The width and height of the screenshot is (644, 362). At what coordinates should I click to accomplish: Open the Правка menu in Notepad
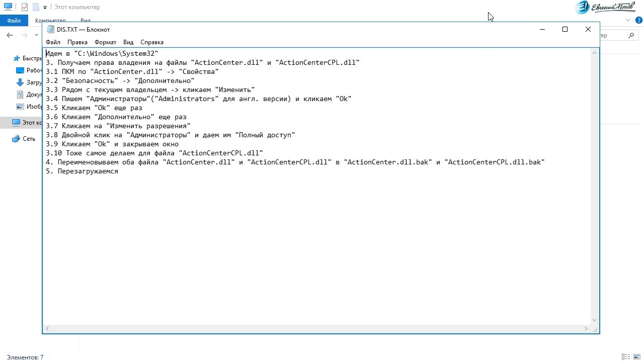(77, 42)
